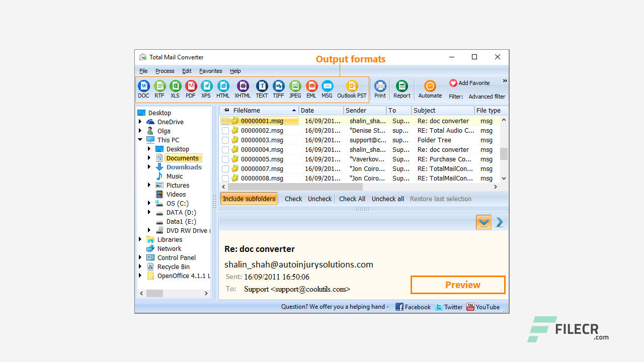This screenshot has width=644, height=362.
Task: Check the box for 00000001.msg
Action: click(x=225, y=121)
